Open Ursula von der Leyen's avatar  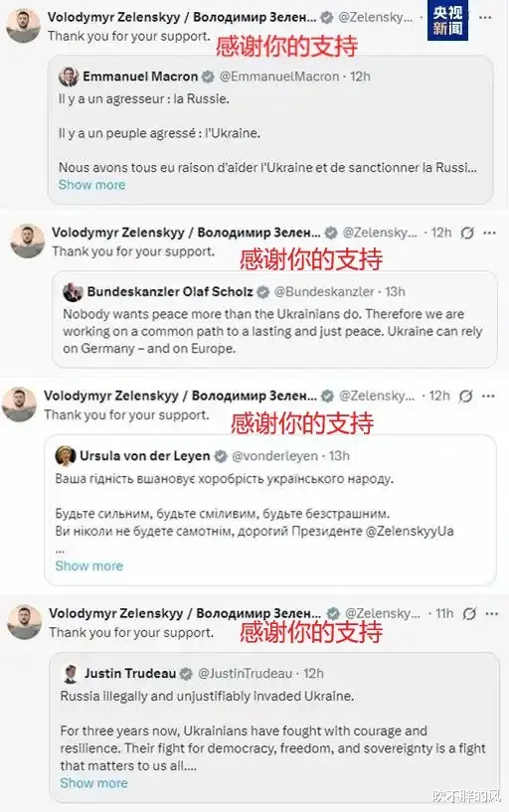(66, 456)
